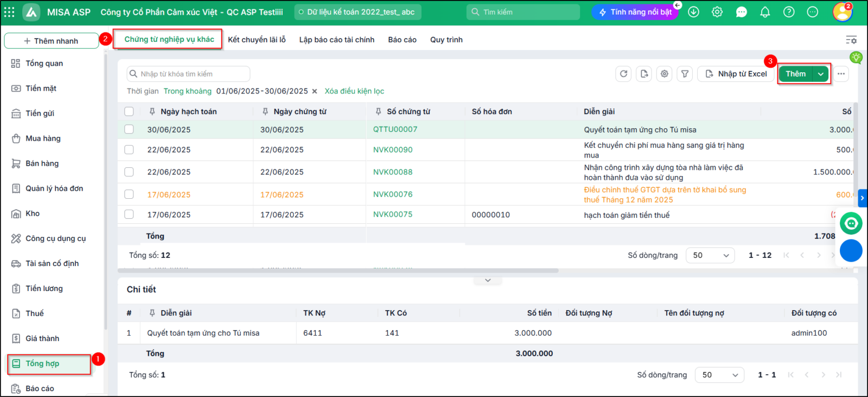868x397 pixels.
Task: Select the header checkbox for all rows
Action: click(x=129, y=111)
